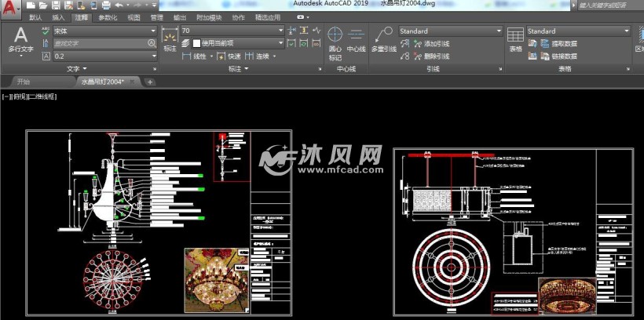Open the dimension style 70 dropdown
644x320 pixels.
pos(232,31)
